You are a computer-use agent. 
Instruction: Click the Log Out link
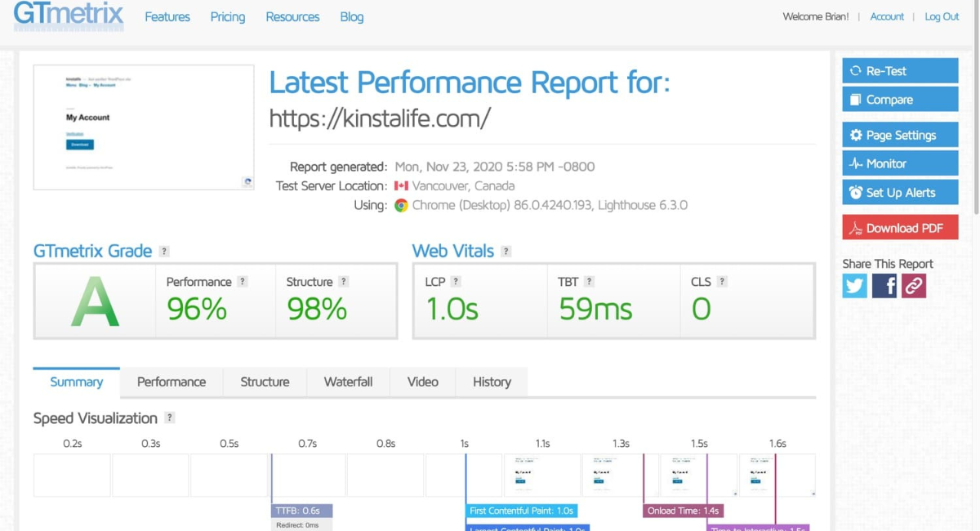[942, 16]
